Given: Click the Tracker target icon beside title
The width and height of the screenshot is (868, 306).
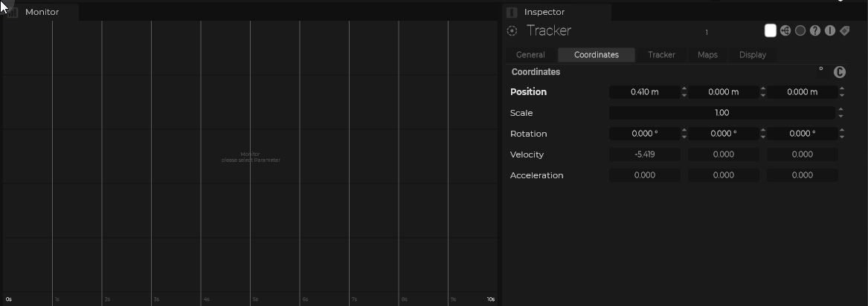Looking at the screenshot, I should 512,31.
